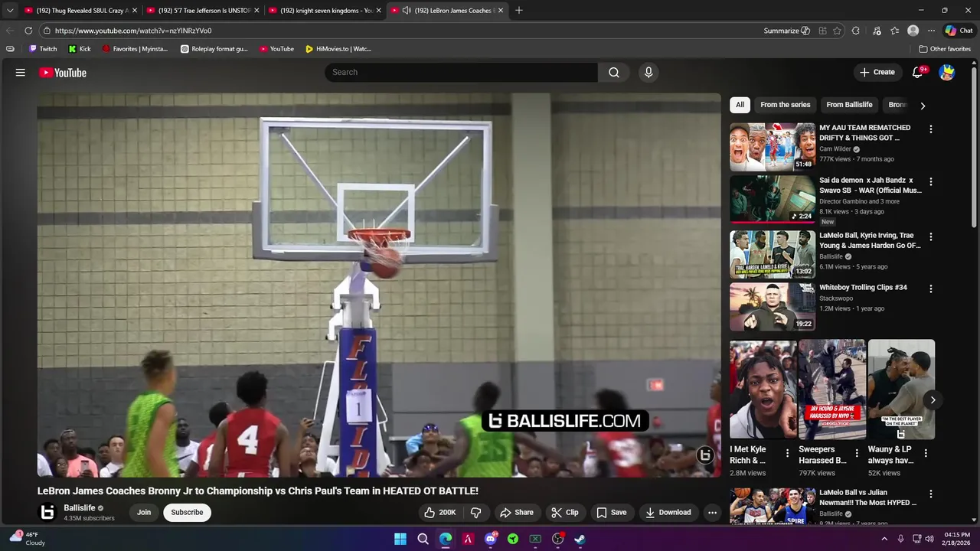The image size is (980, 551).
Task: Open options for Sweepers Harassed short
Action: point(857,454)
